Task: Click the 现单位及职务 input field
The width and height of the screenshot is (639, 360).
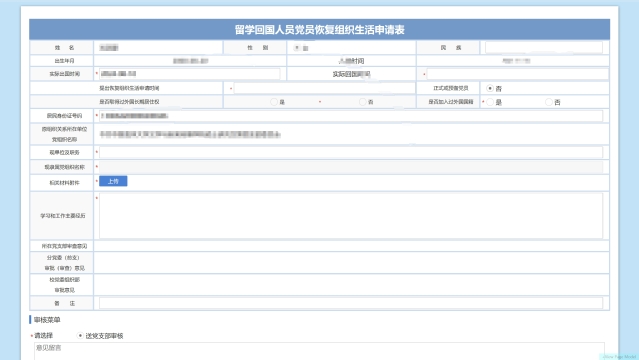Action: [351, 152]
